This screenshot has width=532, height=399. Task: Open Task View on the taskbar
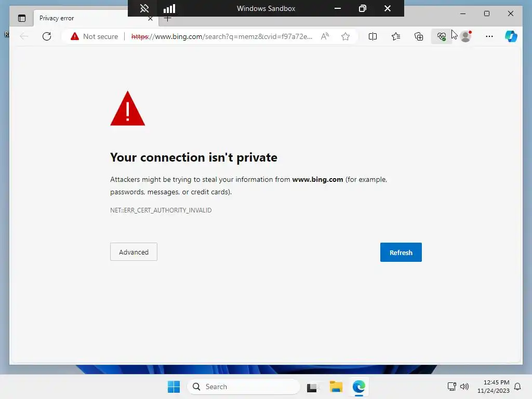313,387
